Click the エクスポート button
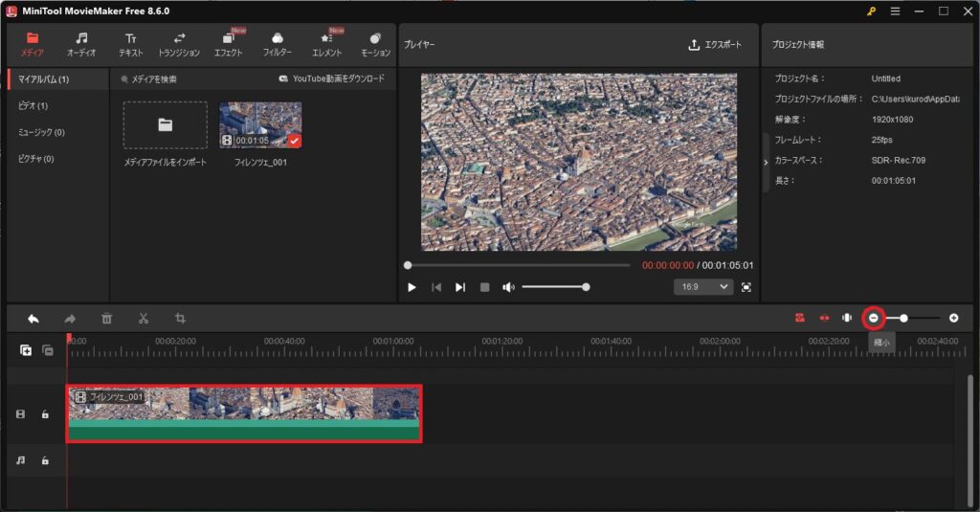Viewport: 980px width, 512px height. click(715, 45)
